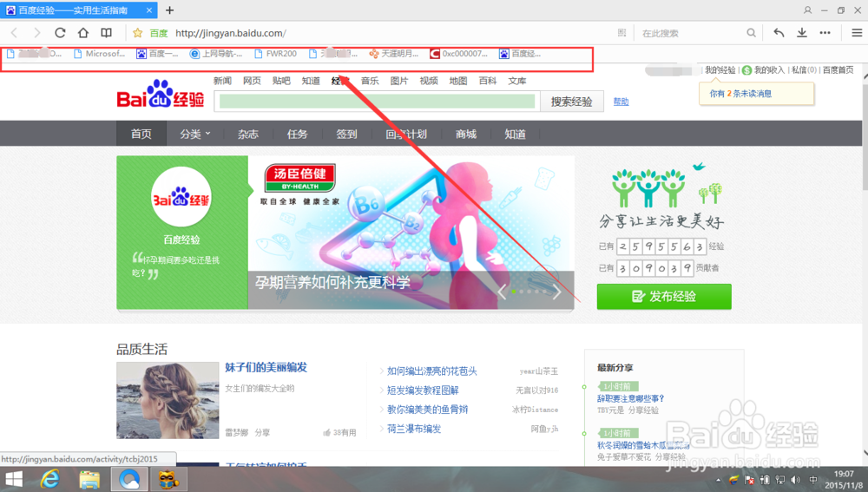This screenshot has height=492, width=868.
Task: Open the 天涯明月 bookmark
Action: tap(393, 54)
